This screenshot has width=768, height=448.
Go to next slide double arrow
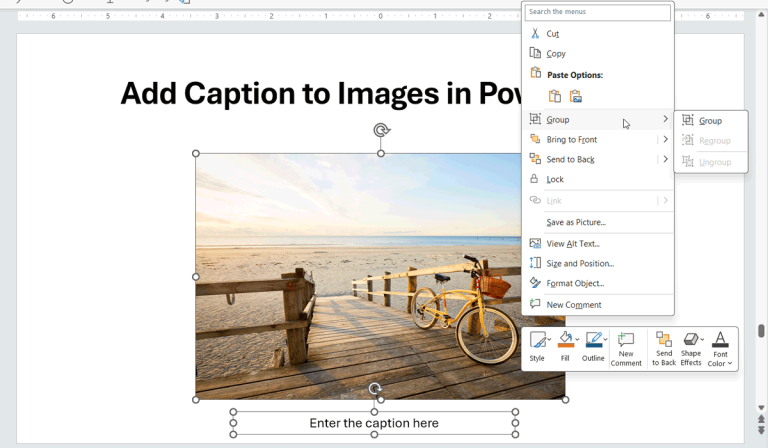(x=761, y=430)
